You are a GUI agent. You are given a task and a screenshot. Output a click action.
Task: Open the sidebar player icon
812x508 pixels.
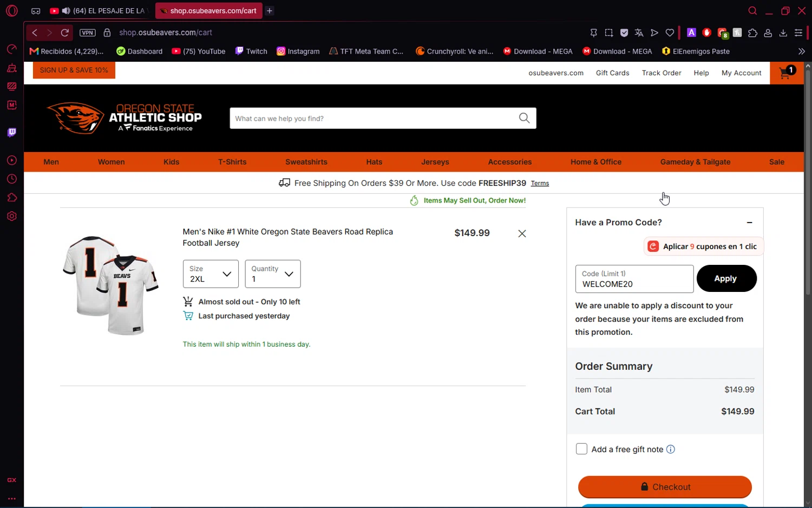(12, 160)
